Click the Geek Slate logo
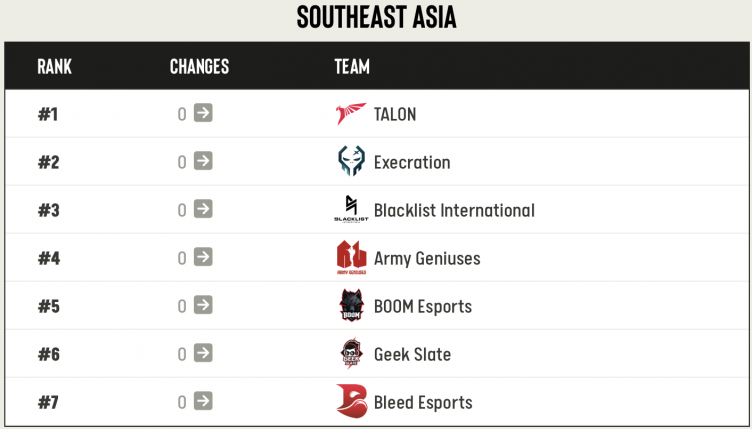752x429 pixels. point(351,354)
